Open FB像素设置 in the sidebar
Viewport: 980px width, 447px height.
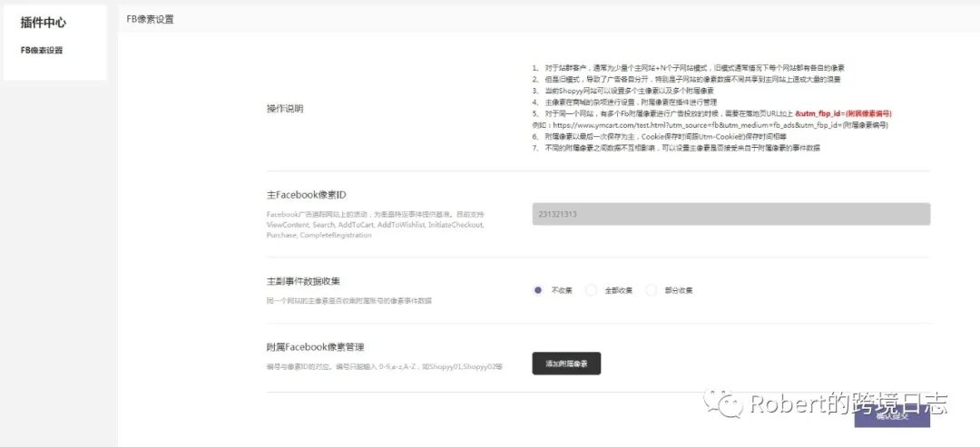(x=42, y=51)
